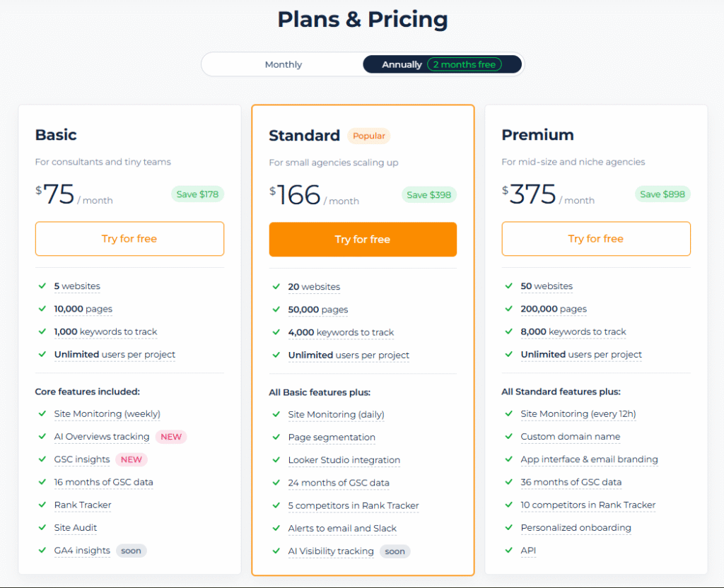Click the Page segmentation feature link
The image size is (724, 588).
coord(332,437)
